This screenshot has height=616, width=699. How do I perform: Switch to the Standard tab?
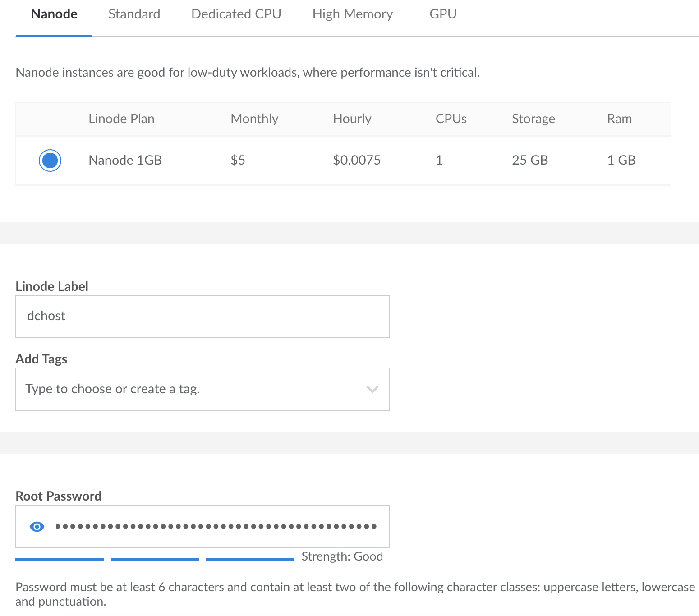134,14
